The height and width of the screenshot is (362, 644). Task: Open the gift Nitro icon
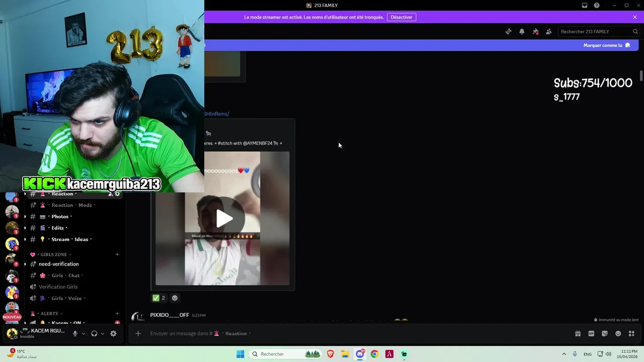pyautogui.click(x=578, y=333)
